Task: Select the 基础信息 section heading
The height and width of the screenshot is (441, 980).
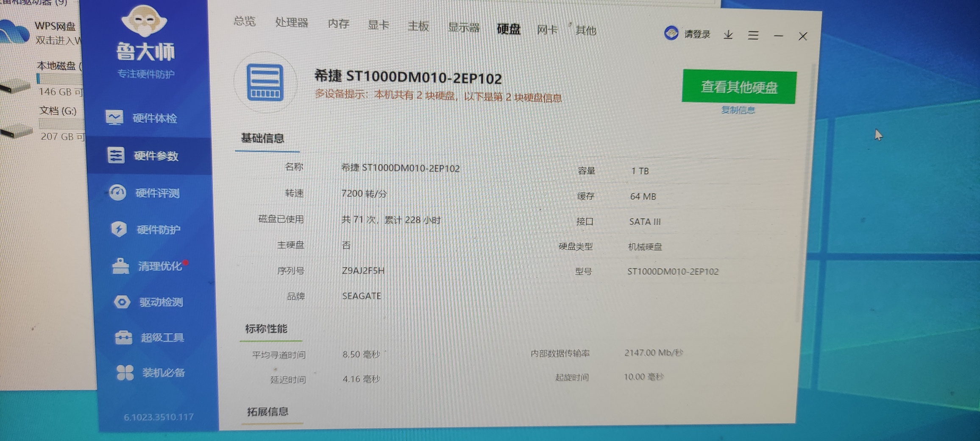Action: (x=262, y=138)
